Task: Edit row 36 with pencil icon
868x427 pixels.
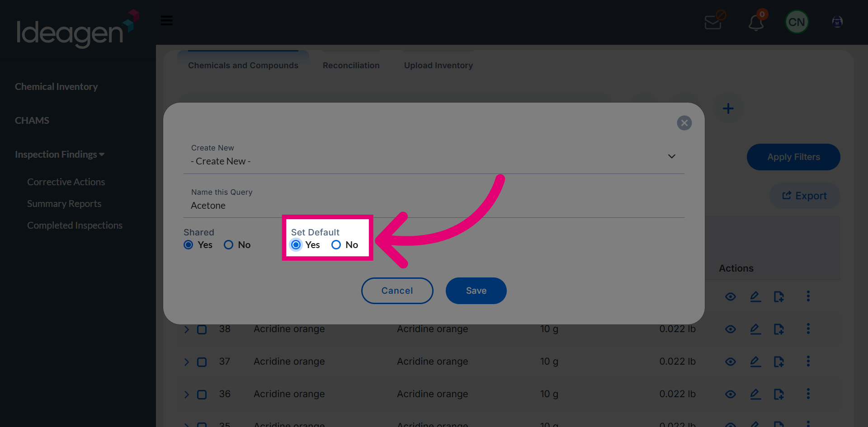Action: [x=755, y=394]
